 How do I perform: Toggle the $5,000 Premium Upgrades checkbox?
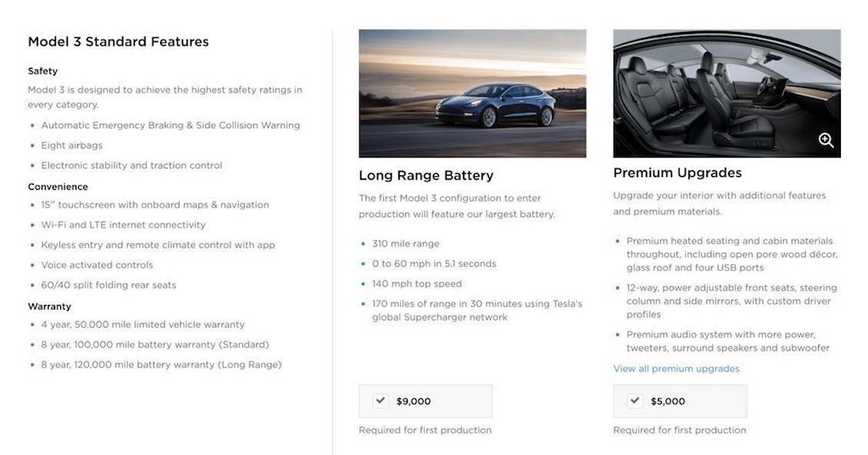click(635, 400)
